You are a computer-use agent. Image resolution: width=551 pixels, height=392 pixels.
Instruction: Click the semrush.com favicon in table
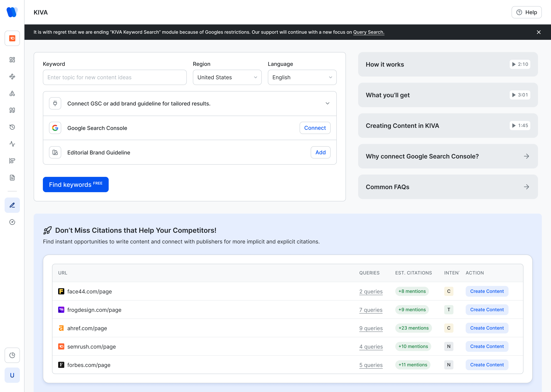pos(61,346)
